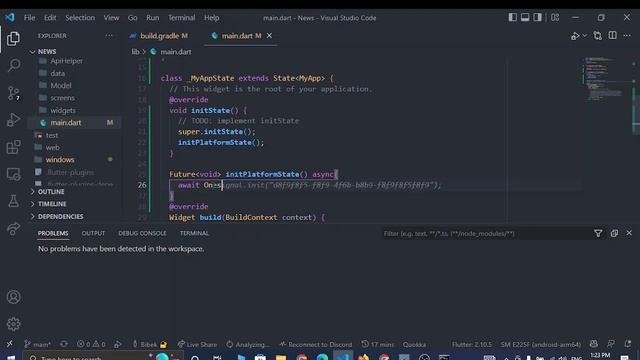Open Live Share view in activity bar
Screen dimensions: 640x360
(13, 228)
